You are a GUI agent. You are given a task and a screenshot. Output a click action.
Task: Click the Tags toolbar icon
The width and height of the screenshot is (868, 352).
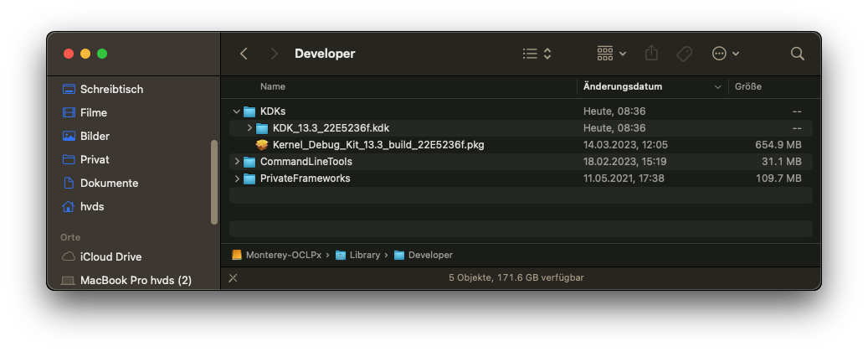(x=684, y=54)
